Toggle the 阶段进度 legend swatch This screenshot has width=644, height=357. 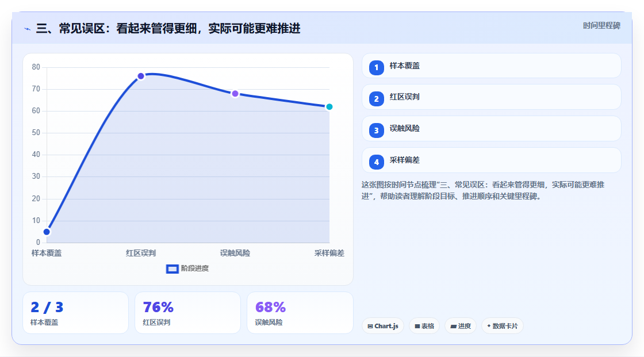pos(172,269)
